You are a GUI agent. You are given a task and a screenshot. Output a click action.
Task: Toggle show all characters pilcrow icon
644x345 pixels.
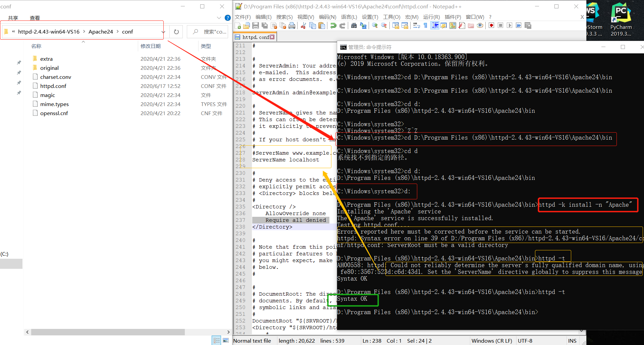425,26
